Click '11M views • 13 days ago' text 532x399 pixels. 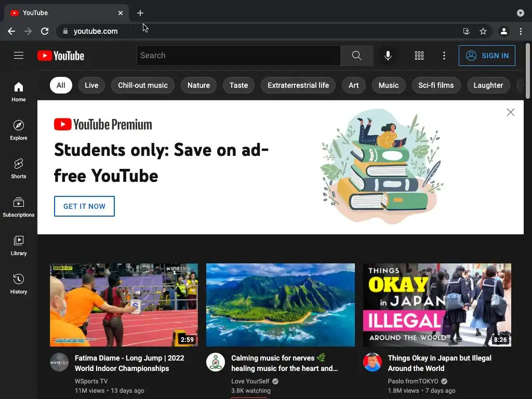109,391
